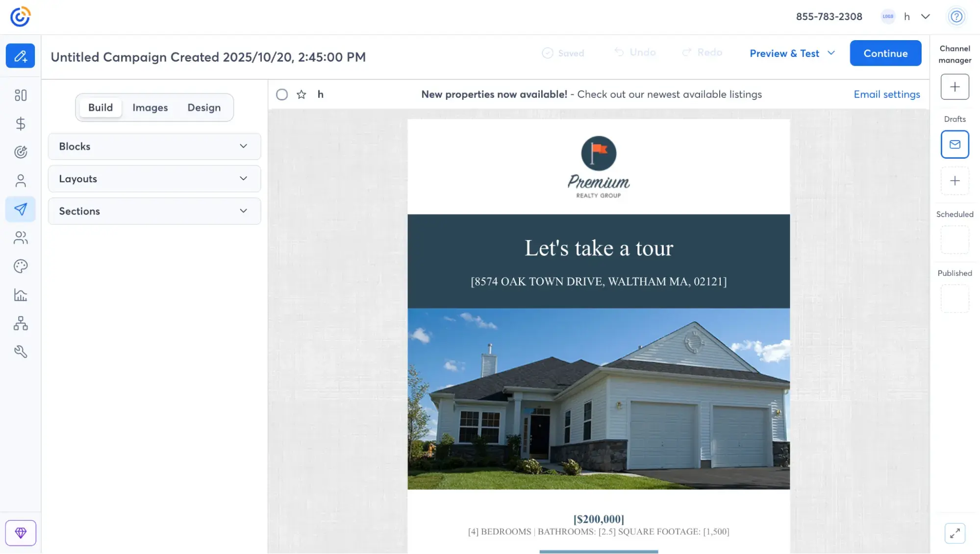Select the palette branding icon

point(20,266)
